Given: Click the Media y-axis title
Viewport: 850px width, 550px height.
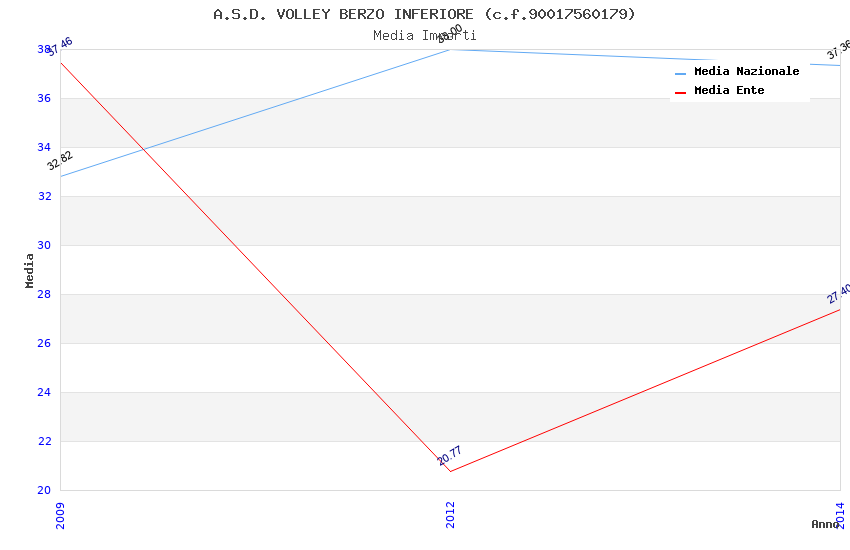Looking at the screenshot, I should [x=29, y=271].
